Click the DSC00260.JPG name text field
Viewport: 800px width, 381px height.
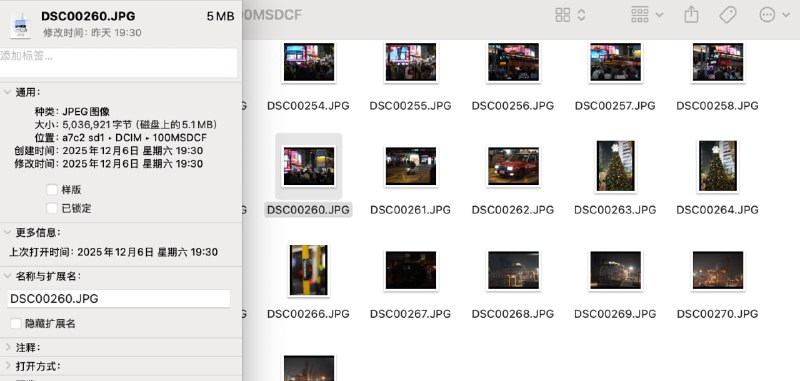(118, 299)
